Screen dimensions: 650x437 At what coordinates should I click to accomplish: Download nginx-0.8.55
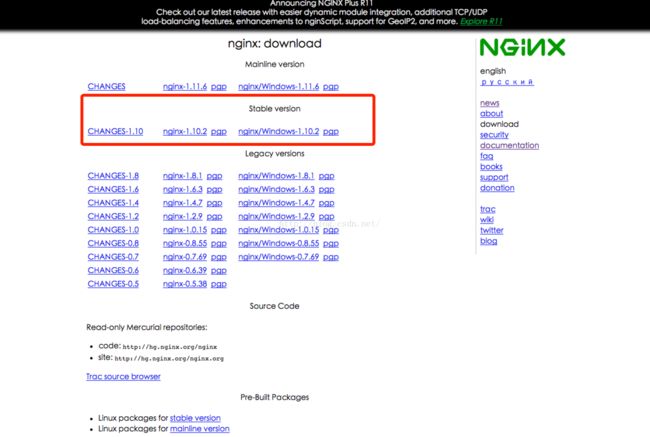(x=185, y=243)
